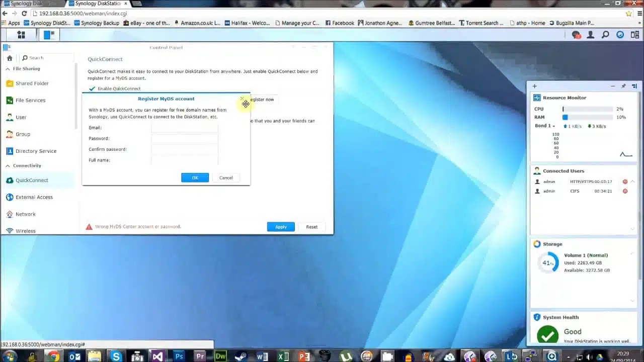Click the Control Panel search box

click(47, 58)
